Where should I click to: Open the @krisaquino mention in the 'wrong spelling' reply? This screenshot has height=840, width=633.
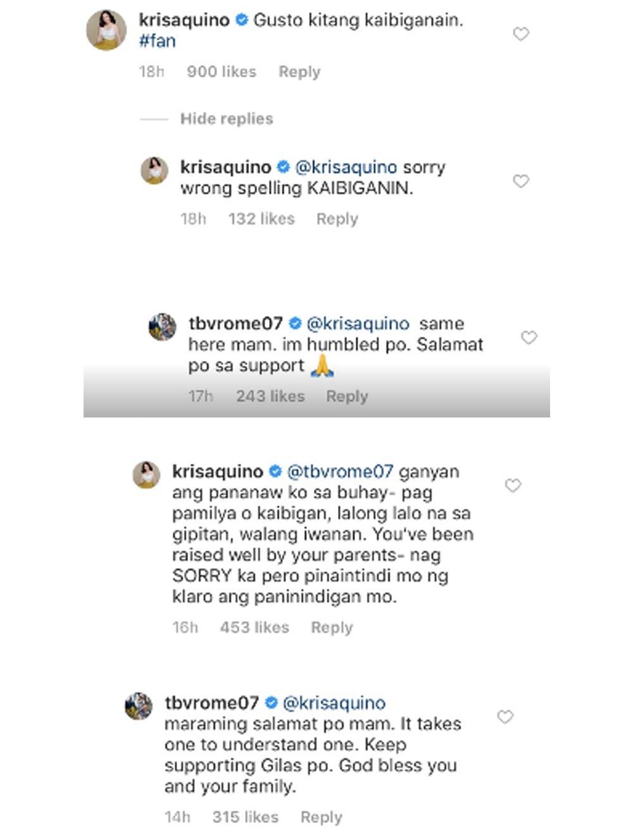346,167
